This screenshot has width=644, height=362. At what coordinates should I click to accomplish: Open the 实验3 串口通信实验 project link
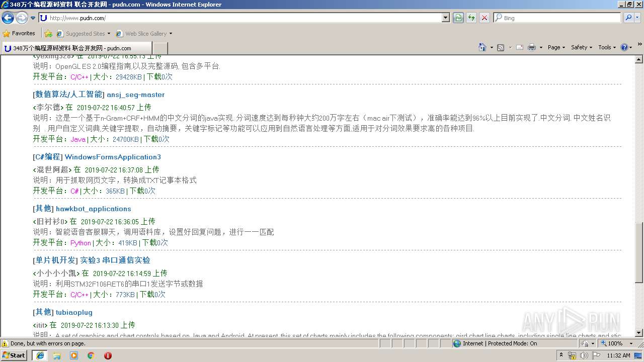[x=115, y=260]
